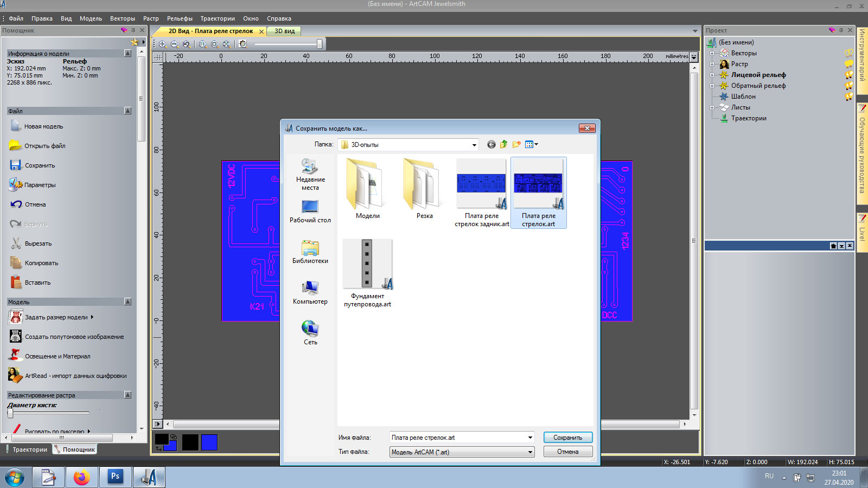Open the Тип файла combo box
Viewport: 868px width, 488px height.
click(462, 452)
